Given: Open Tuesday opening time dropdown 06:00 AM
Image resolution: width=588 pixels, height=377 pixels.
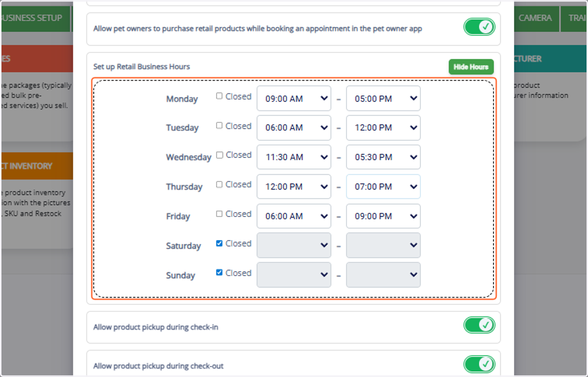Looking at the screenshot, I should pyautogui.click(x=294, y=128).
